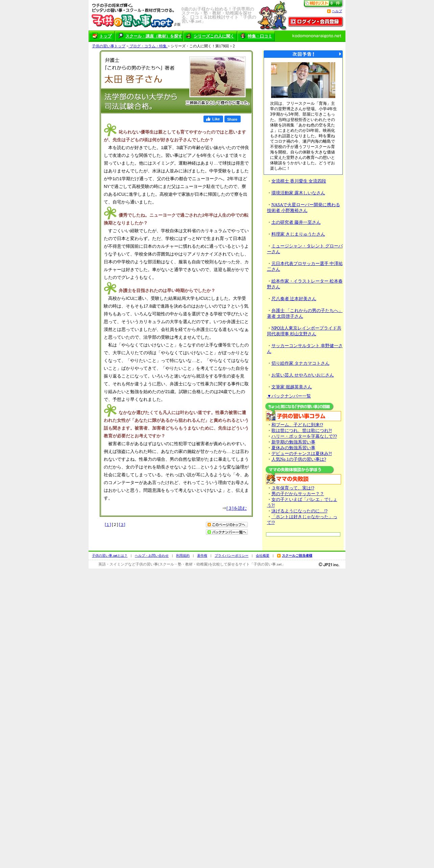
Task: Click the Facebook Like button
Action: (213, 119)
